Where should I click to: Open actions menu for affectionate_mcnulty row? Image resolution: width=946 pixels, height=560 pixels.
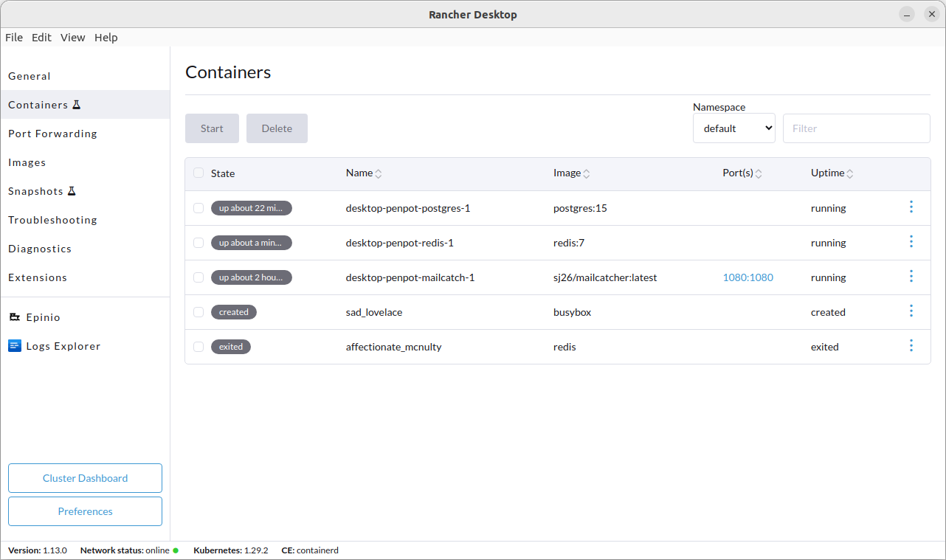[911, 346]
